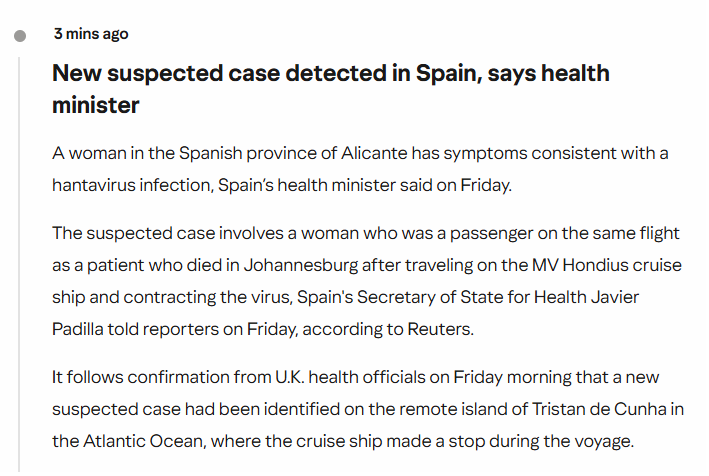
Task: Open the 'New suspected case detected in Spain' headline
Action: tap(331, 89)
